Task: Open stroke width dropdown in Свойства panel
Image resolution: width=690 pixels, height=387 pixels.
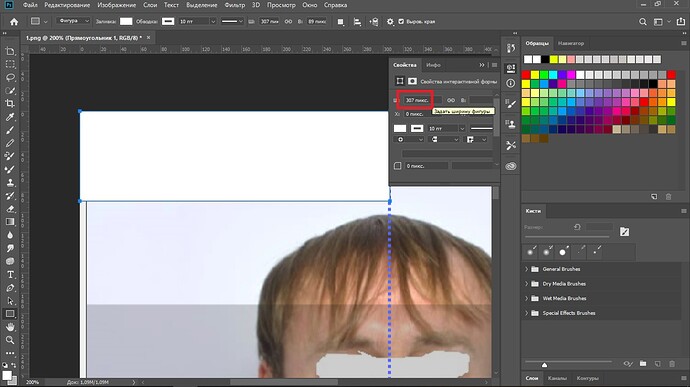Action: point(462,129)
